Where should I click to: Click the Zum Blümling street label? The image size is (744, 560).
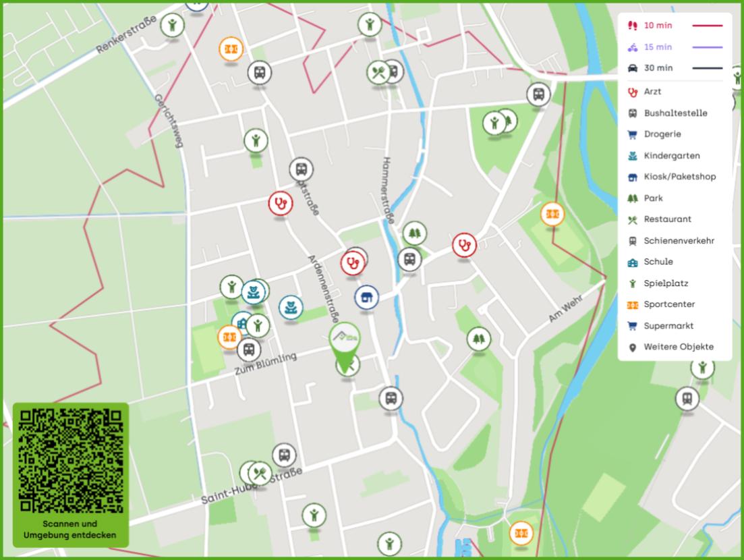266,363
